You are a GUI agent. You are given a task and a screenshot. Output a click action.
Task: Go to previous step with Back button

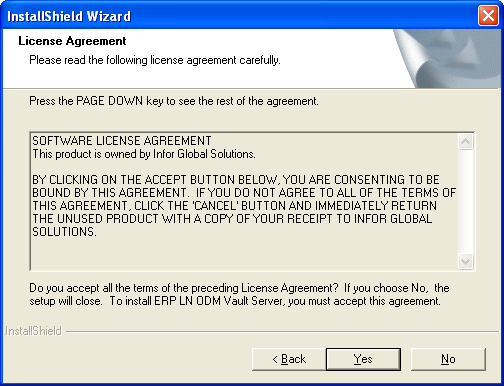(x=289, y=359)
